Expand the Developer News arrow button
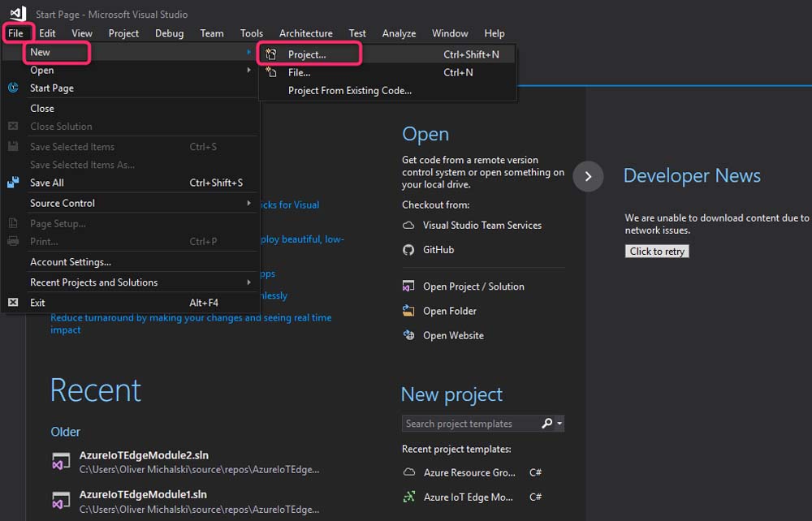 coord(588,176)
